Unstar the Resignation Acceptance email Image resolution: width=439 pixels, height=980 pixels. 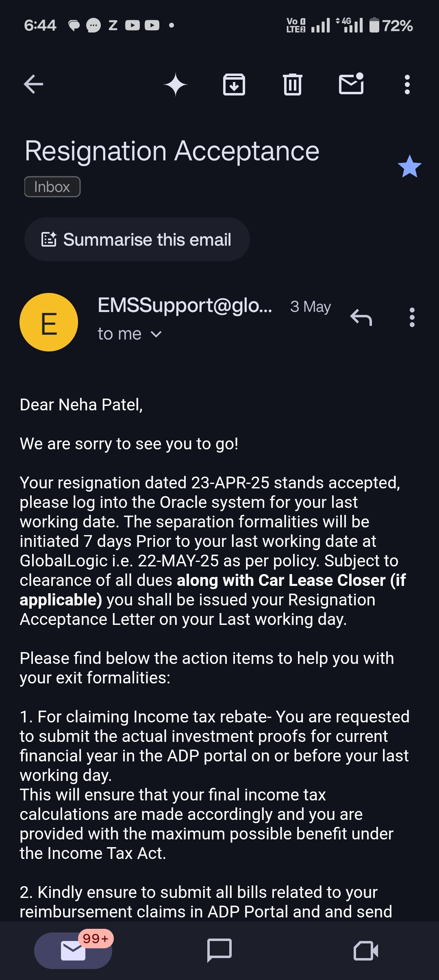pyautogui.click(x=409, y=167)
